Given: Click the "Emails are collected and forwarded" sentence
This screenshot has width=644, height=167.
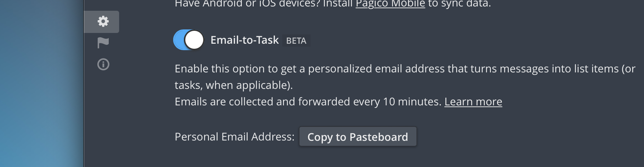Looking at the screenshot, I should click(308, 102).
